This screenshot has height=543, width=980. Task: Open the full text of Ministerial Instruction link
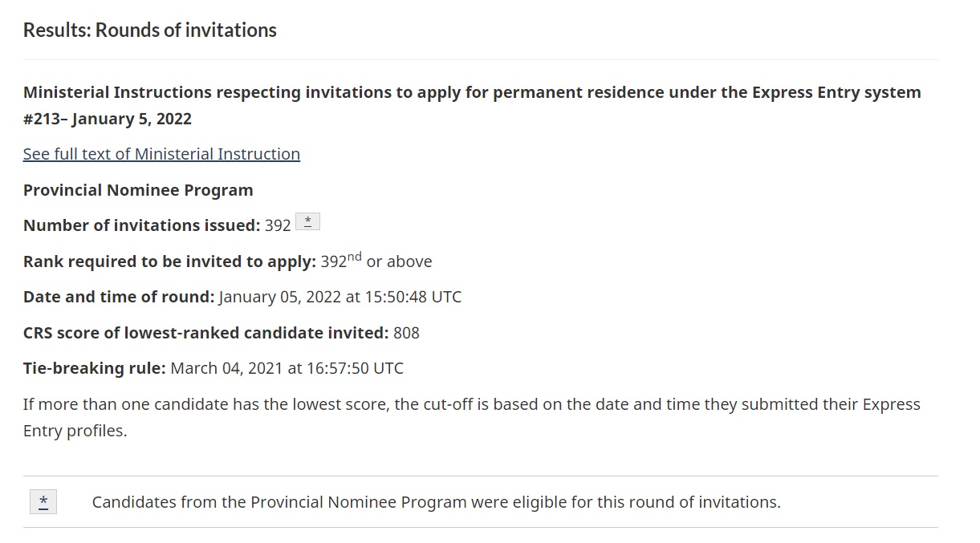pos(161,154)
